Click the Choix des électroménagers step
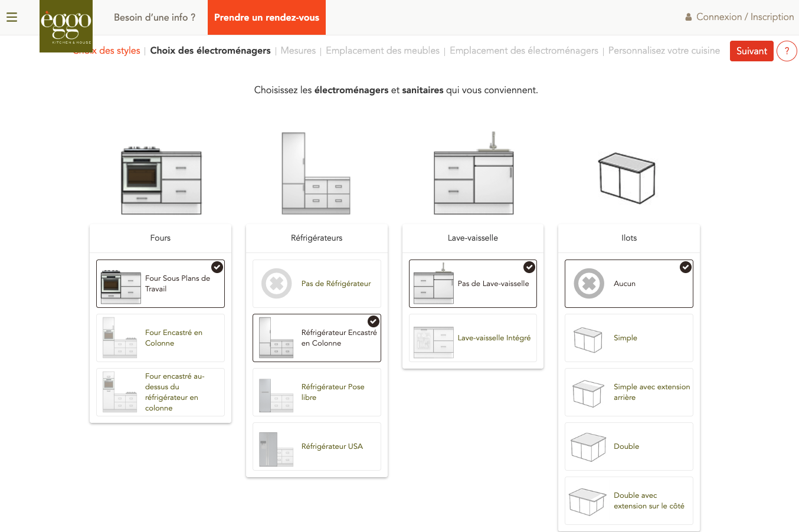 tap(210, 51)
